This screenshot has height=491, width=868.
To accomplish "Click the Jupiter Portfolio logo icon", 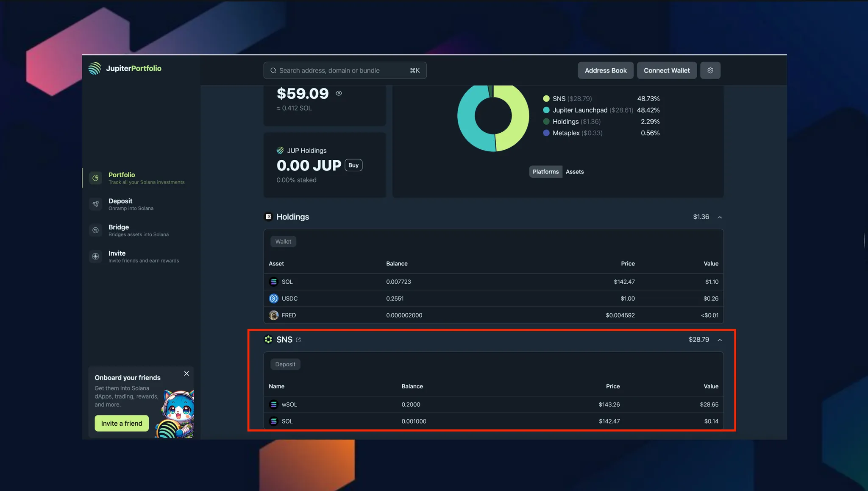I will click(x=95, y=68).
